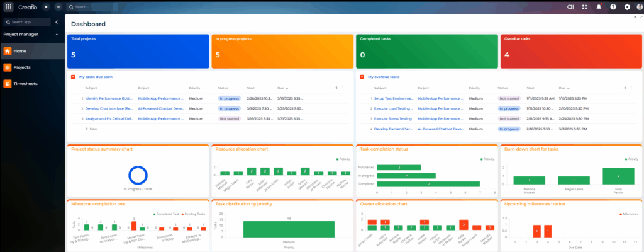
Task: Open the notifications bell icon
Action: pyautogui.click(x=598, y=7)
